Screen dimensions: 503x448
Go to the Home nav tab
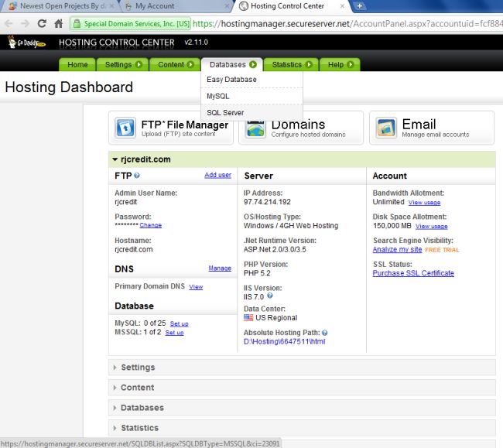[x=77, y=64]
